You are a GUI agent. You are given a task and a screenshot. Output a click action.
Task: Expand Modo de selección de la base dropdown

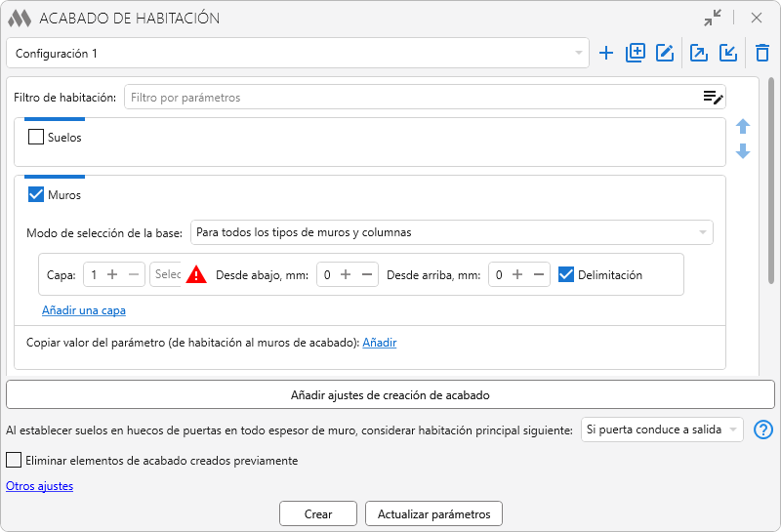point(451,232)
